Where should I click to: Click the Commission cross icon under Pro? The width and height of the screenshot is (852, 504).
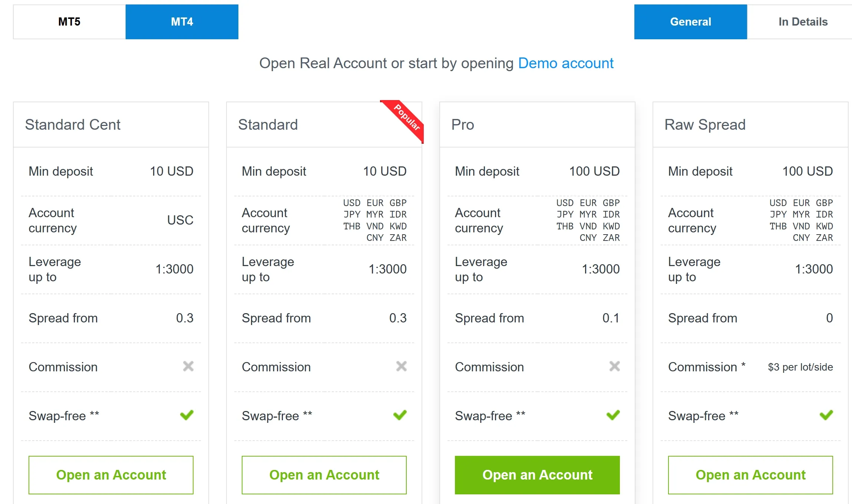click(615, 367)
